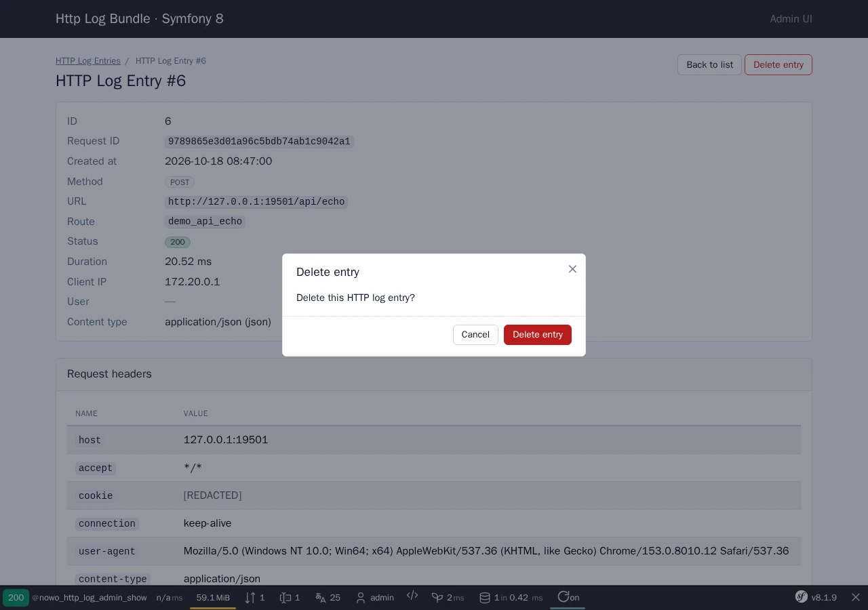Viewport: 868px width, 610px height.
Task: Click the accept header name cell
Action: (x=121, y=468)
